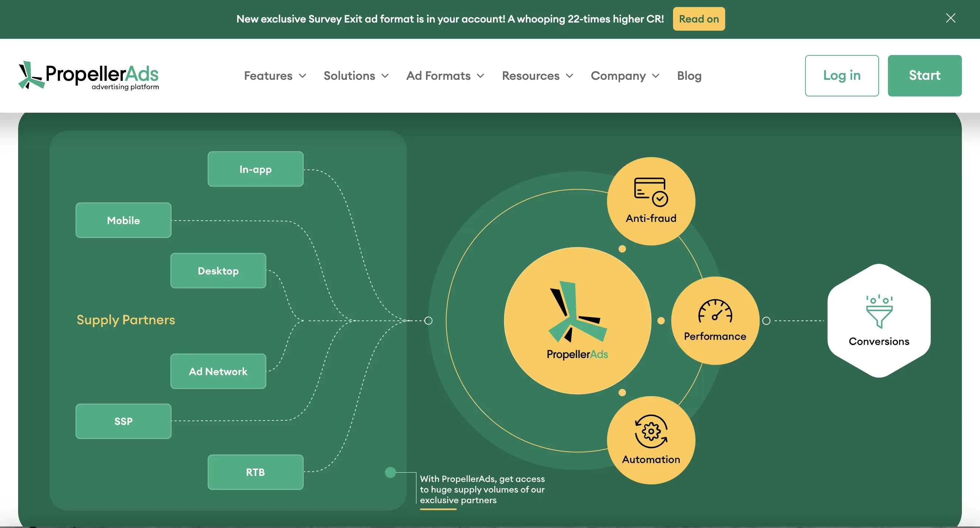Click the Read on banner button
The width and height of the screenshot is (980, 528).
[x=699, y=19]
